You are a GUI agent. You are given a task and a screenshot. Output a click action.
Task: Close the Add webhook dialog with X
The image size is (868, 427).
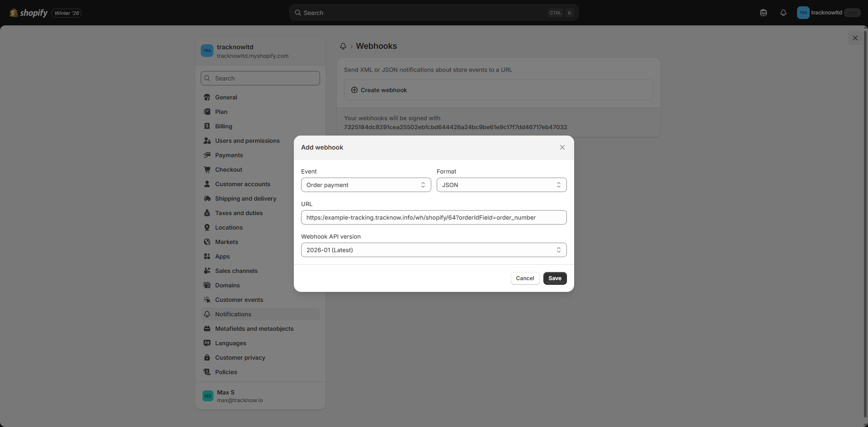(562, 147)
